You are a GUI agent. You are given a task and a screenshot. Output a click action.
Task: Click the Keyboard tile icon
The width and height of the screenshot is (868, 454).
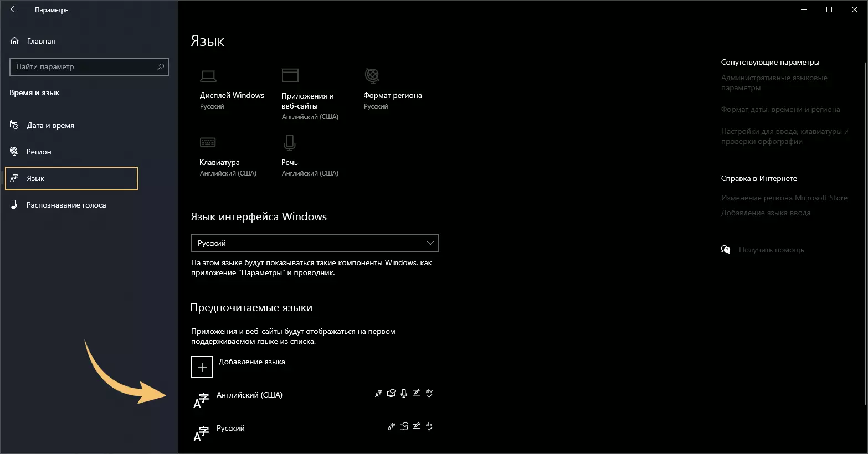tap(208, 143)
